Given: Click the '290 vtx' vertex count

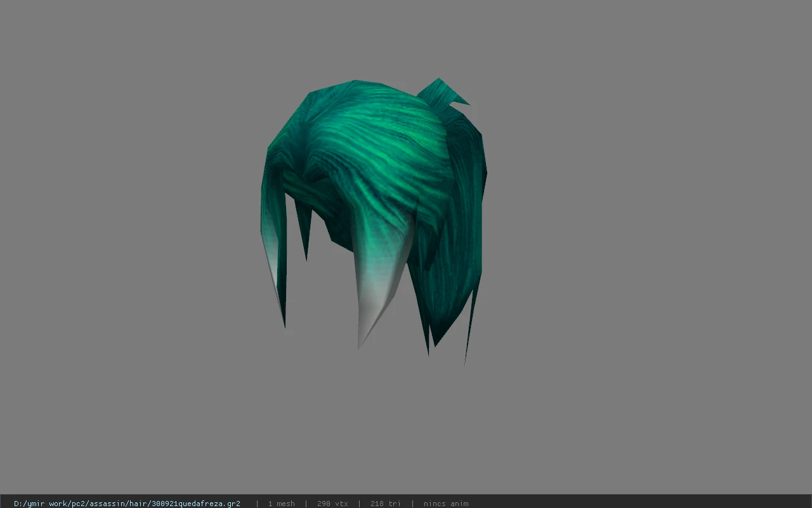Looking at the screenshot, I should coord(332,504).
